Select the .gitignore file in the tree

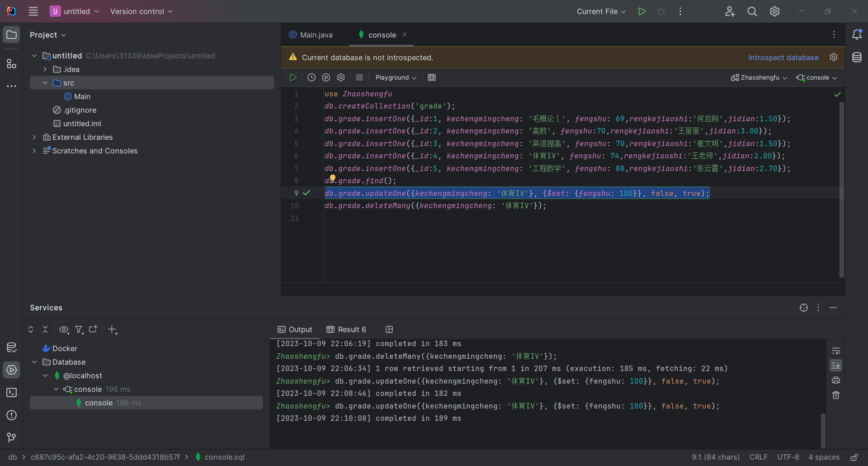coord(80,110)
